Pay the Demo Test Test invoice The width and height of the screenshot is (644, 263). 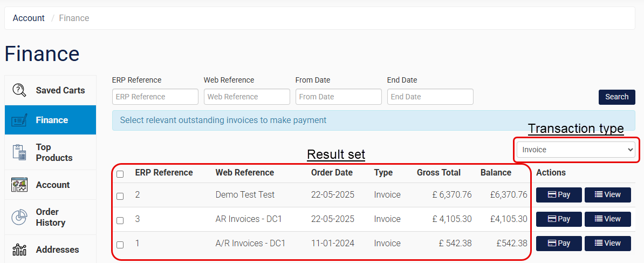(x=559, y=195)
